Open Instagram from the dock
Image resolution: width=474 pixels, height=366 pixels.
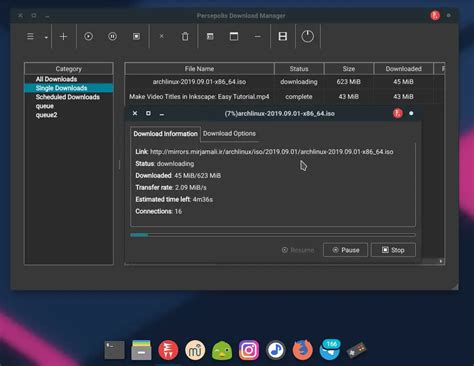[249, 350]
